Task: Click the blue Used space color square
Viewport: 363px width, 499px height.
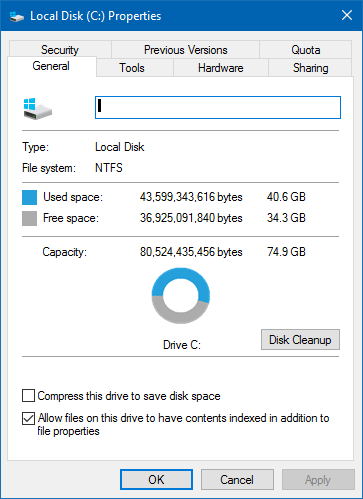Action: [29, 197]
